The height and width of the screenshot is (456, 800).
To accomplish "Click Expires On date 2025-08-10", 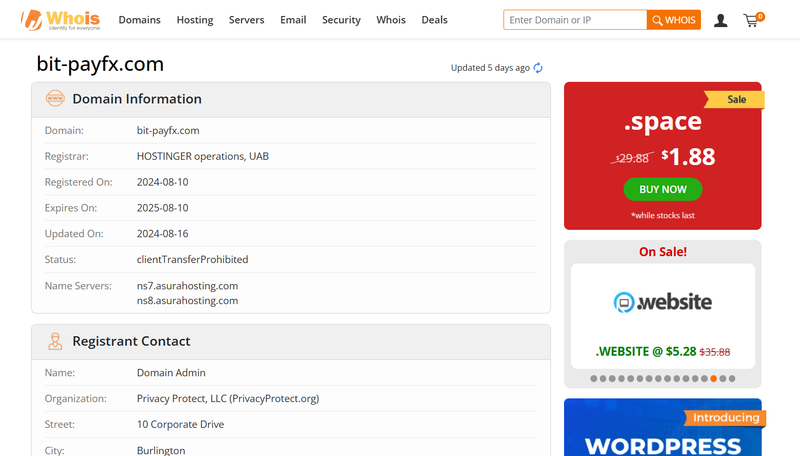I will 162,208.
